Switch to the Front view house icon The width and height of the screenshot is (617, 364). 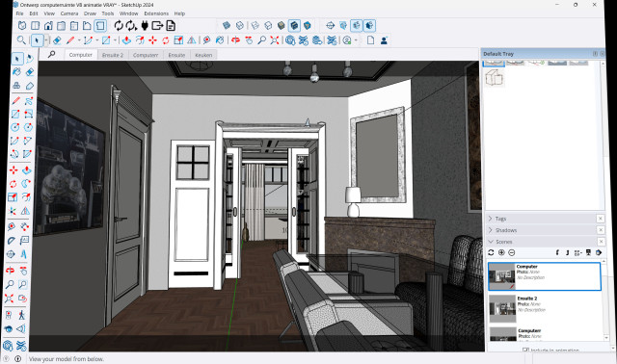pyautogui.click(x=48, y=26)
